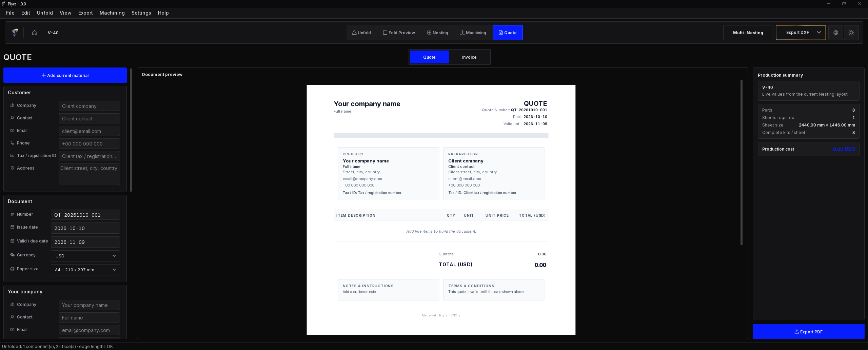Viewport: 868px width, 350px height.
Task: Click the Valid / due date calendar icon
Action: [x=13, y=241]
